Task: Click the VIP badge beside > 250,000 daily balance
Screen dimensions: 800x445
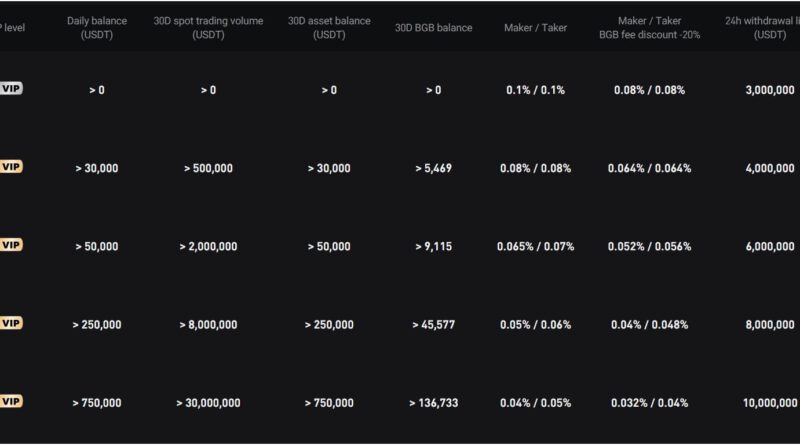Action: click(x=11, y=323)
